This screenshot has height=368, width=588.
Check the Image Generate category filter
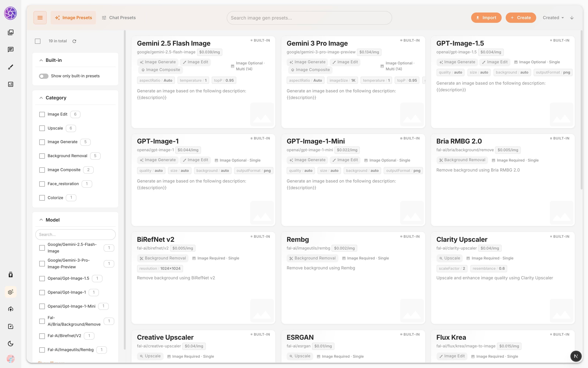pyautogui.click(x=42, y=142)
